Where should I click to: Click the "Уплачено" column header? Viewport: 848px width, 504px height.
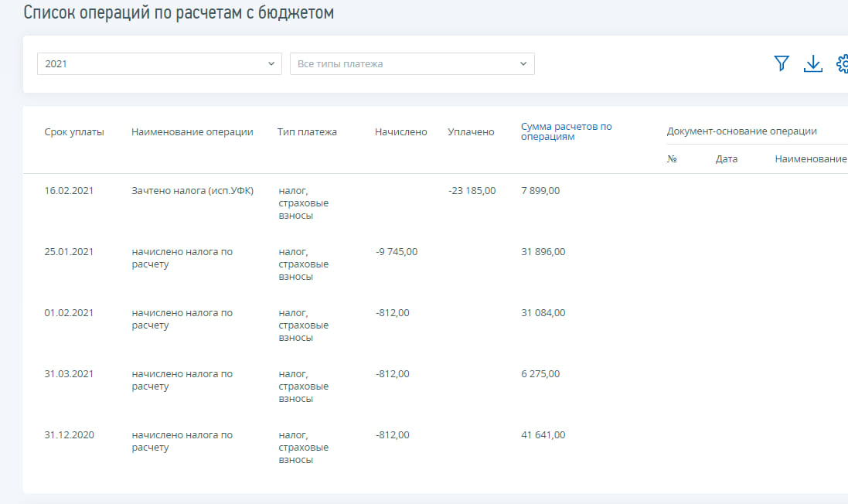pos(471,132)
